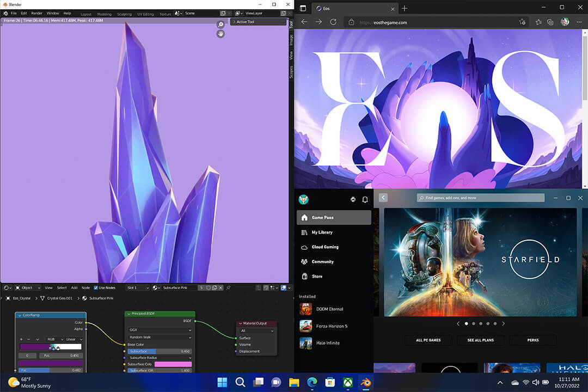
Task: Click the Subsurface Color pink swatch
Action: (174, 364)
